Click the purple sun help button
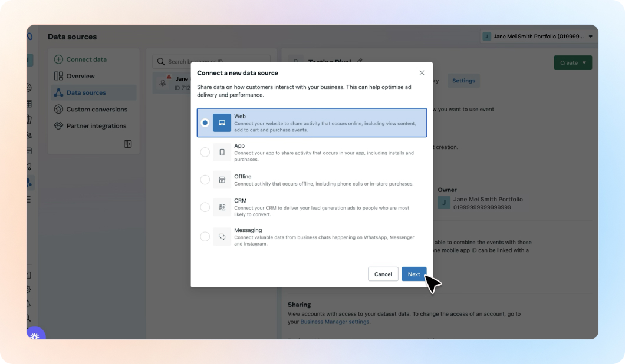This screenshot has height=364, width=625. [x=35, y=335]
